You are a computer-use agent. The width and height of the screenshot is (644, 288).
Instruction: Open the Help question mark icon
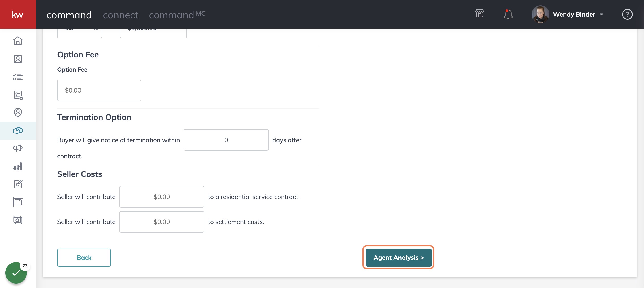click(627, 14)
